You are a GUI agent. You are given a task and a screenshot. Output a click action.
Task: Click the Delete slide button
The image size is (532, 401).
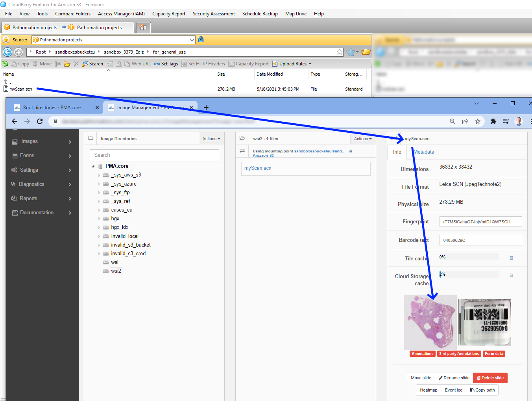coord(490,378)
